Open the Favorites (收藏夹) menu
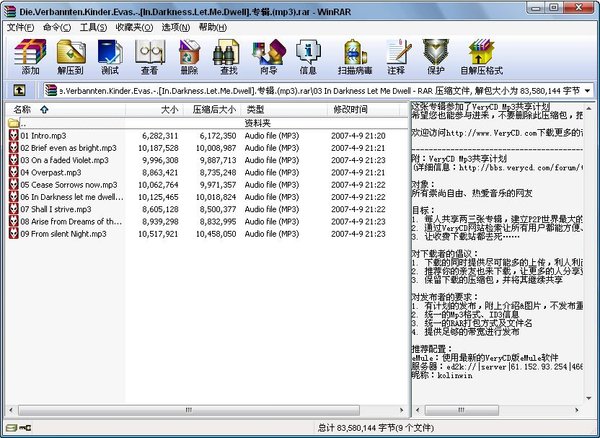This screenshot has height=438, width=600. pyautogui.click(x=134, y=28)
